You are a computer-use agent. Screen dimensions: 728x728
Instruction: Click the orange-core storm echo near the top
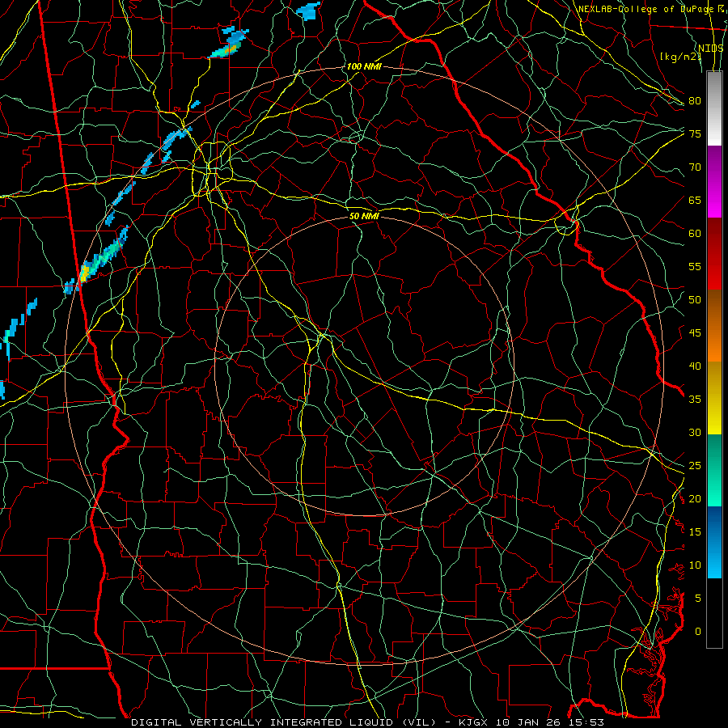click(x=230, y=43)
